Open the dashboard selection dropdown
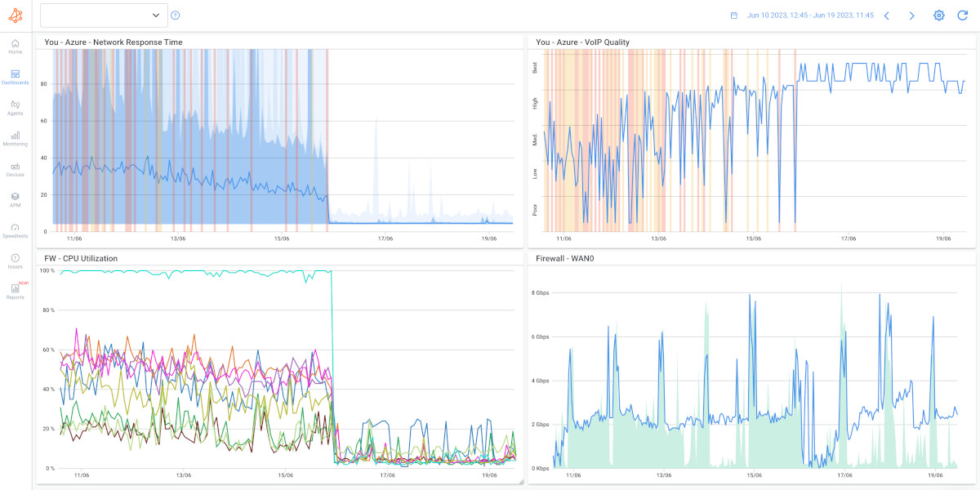Viewport: 980px width, 490px height. tap(104, 15)
